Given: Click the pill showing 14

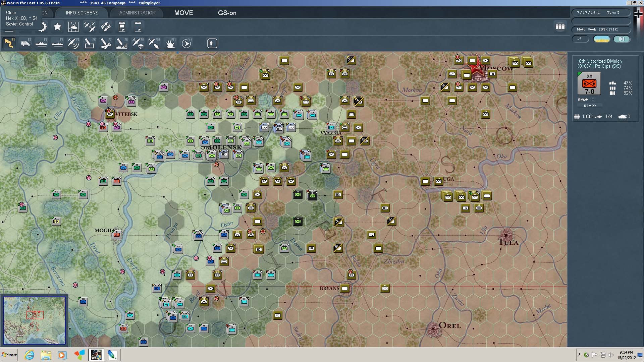Looking at the screenshot, I should pos(580,39).
